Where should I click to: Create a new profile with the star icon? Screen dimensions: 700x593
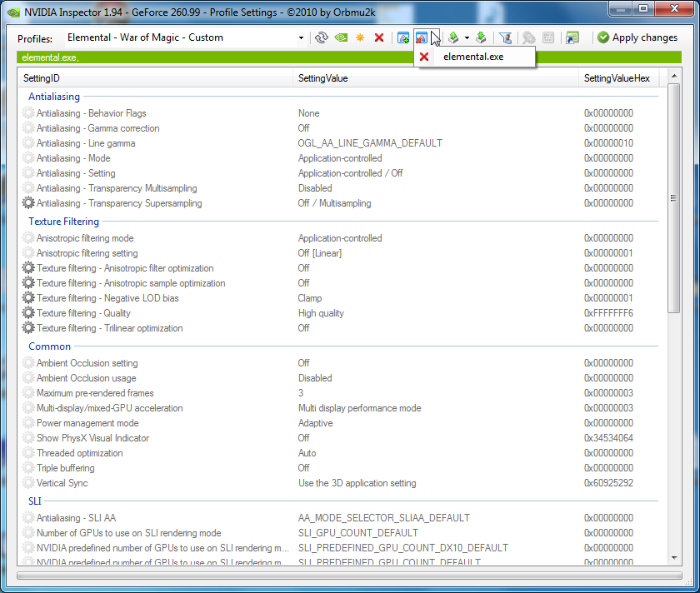[360, 37]
